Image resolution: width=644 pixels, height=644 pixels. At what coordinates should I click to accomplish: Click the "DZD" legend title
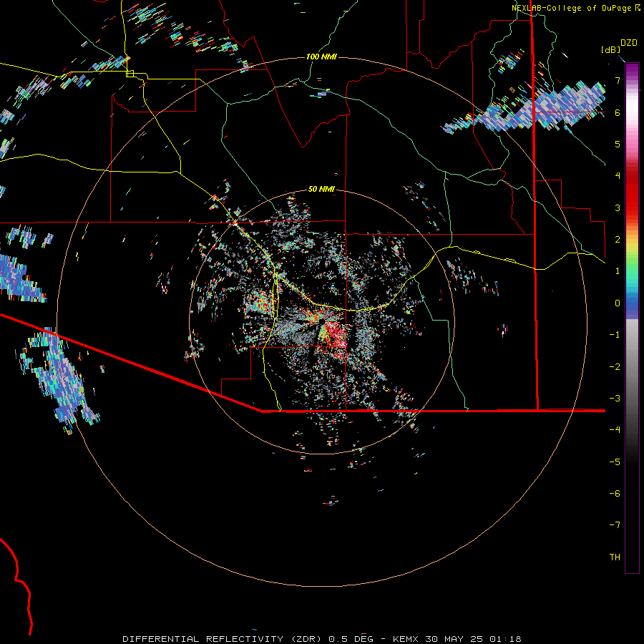point(629,43)
